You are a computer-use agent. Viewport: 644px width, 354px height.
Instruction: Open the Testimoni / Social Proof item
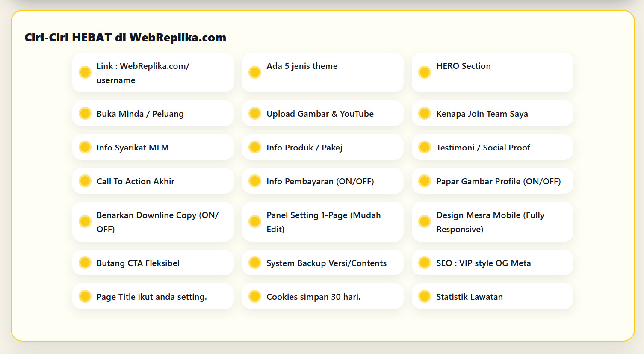492,147
